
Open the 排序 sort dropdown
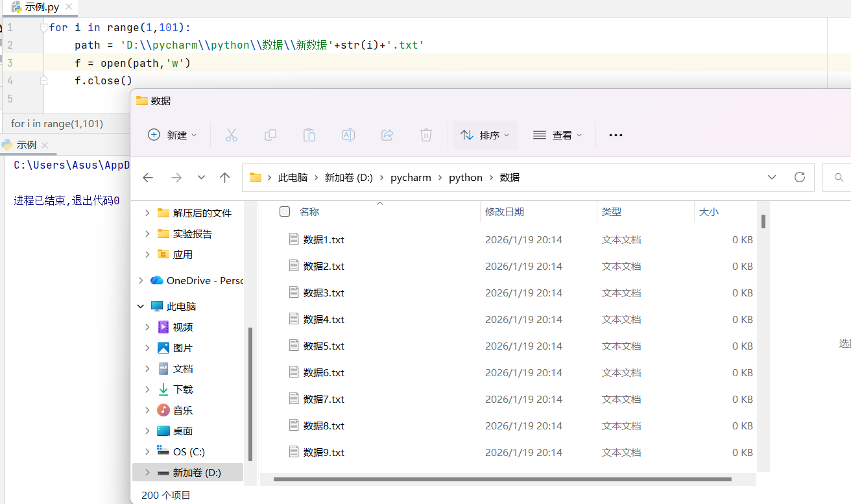[x=485, y=135]
